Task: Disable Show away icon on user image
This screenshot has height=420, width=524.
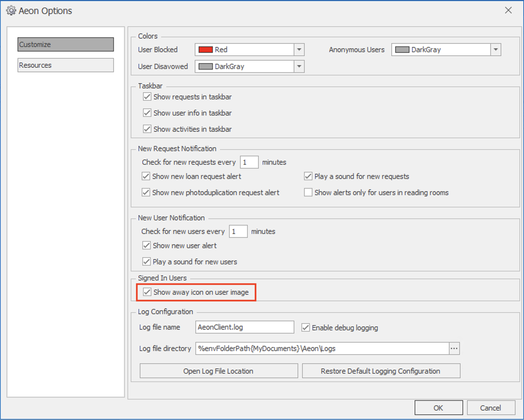Action: click(x=147, y=292)
